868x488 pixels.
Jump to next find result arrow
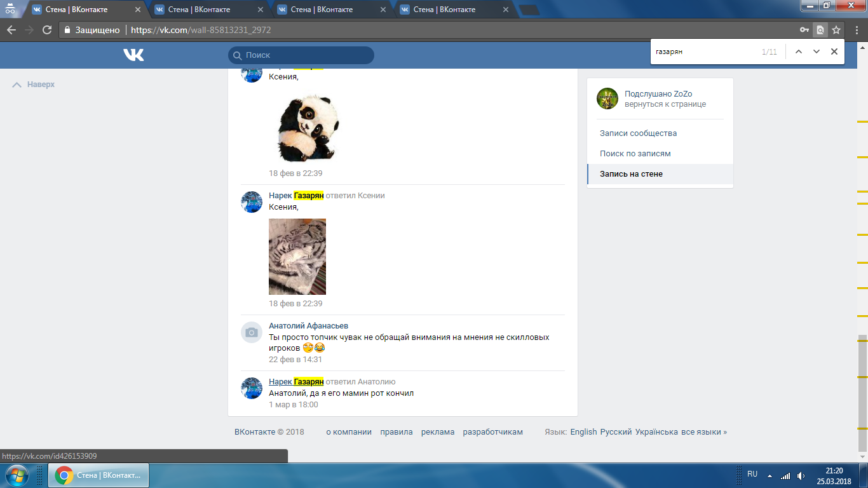coord(817,51)
